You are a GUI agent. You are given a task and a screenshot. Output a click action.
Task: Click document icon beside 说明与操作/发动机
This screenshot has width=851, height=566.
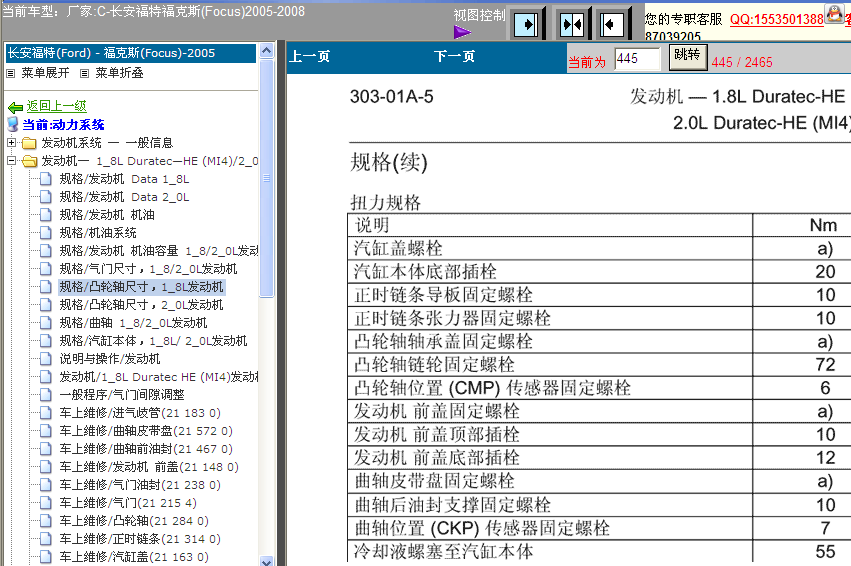tap(46, 359)
